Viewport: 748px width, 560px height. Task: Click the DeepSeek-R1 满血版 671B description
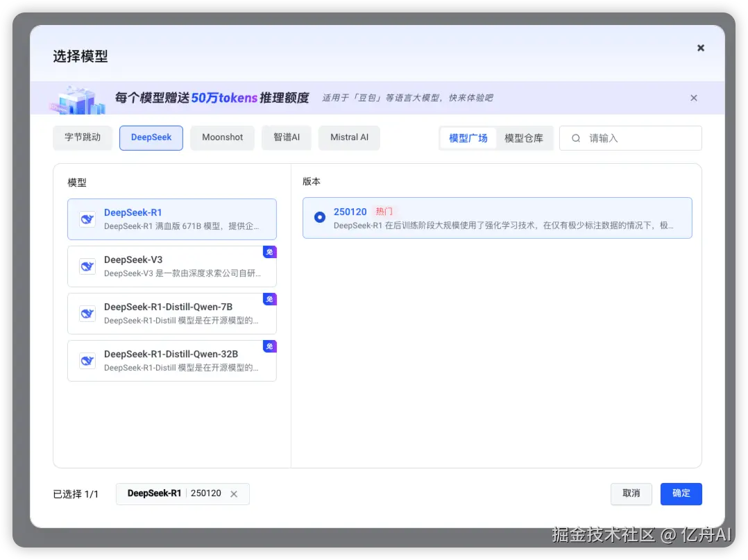pyautogui.click(x=181, y=226)
